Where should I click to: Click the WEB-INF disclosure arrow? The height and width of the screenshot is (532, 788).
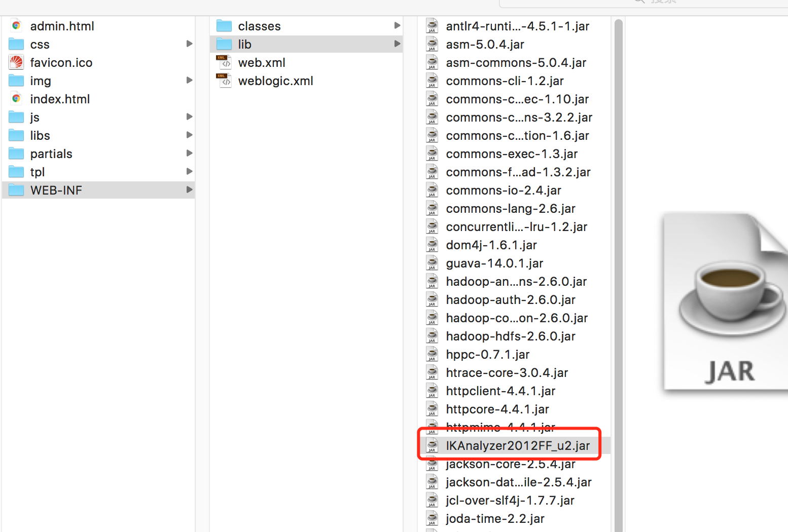(189, 189)
